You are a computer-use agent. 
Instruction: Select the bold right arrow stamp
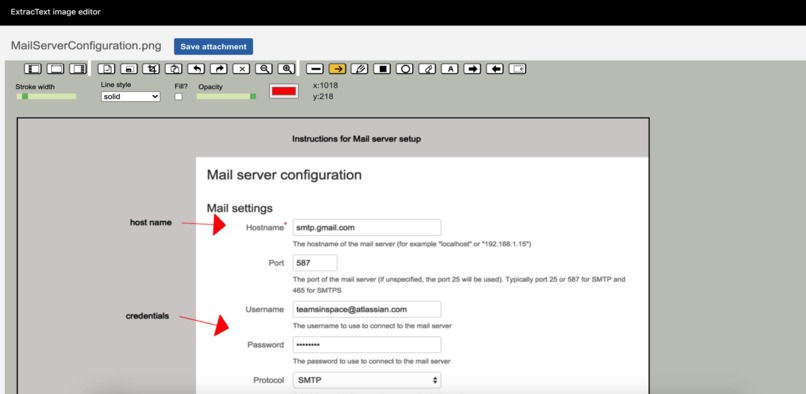472,69
